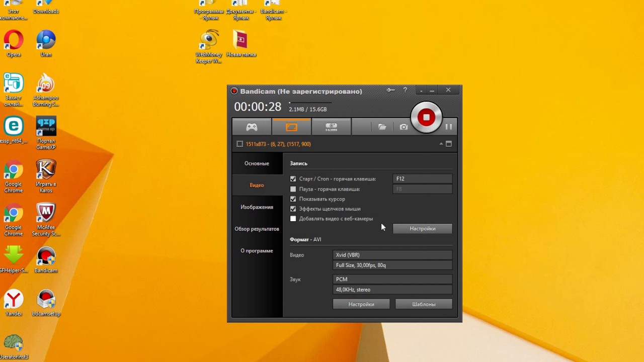Open Bandicam - Ярлык folder shortcut
The height and width of the screenshot is (362, 644).
(273, 10)
